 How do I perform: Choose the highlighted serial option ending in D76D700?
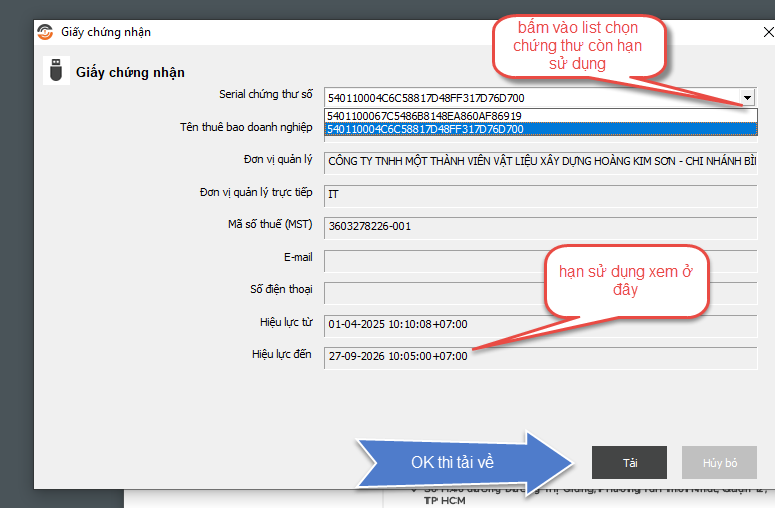[424, 129]
